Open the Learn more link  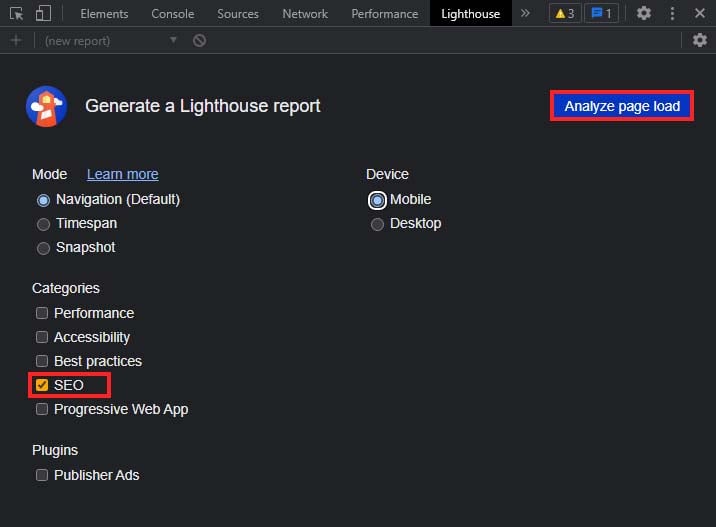[x=123, y=174]
